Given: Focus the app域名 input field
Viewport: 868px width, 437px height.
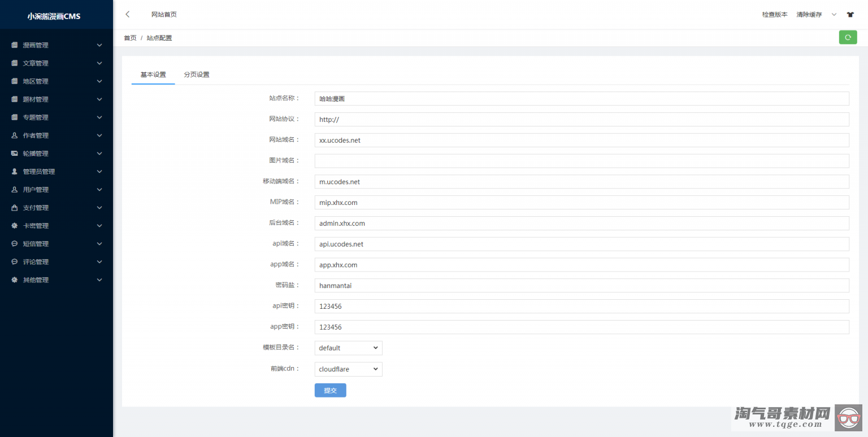Looking at the screenshot, I should 582,265.
